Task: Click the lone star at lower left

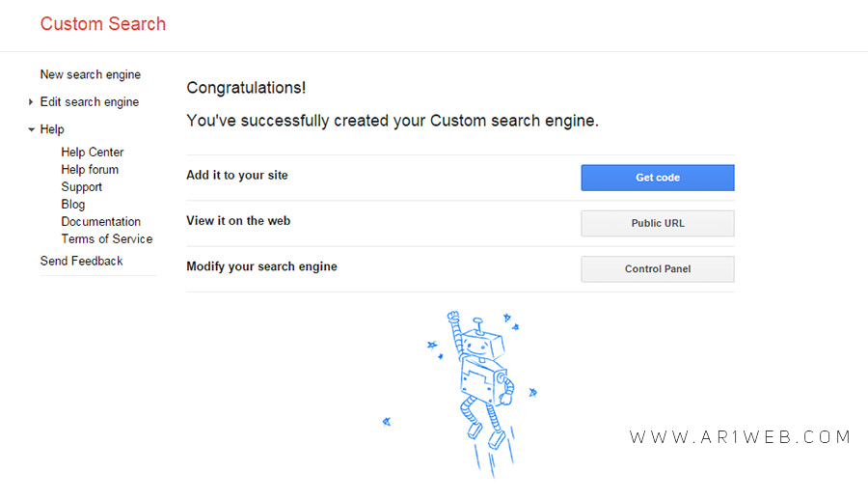Action: tap(387, 422)
